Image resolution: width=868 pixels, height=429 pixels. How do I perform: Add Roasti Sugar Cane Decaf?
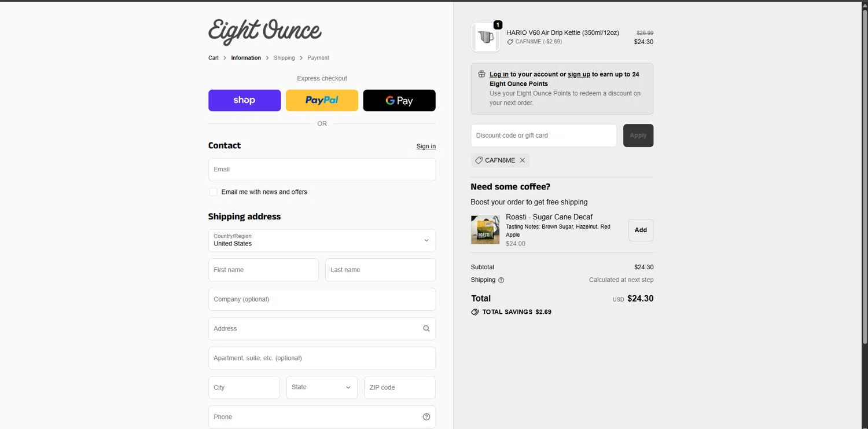click(x=641, y=230)
